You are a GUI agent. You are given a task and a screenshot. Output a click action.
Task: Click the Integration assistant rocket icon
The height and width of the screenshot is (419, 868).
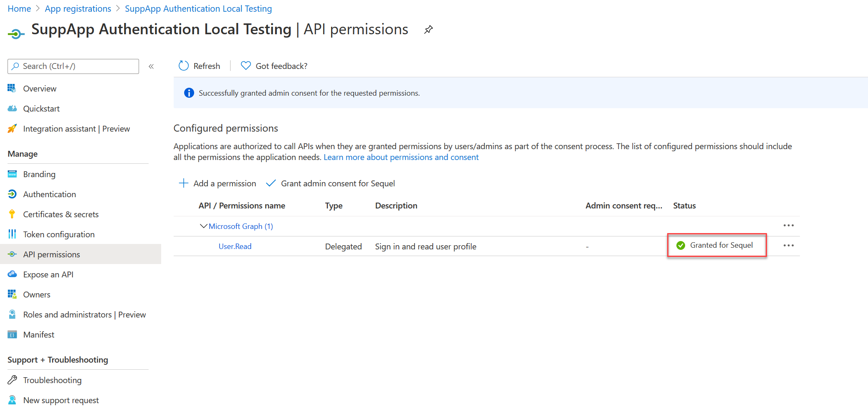point(12,128)
